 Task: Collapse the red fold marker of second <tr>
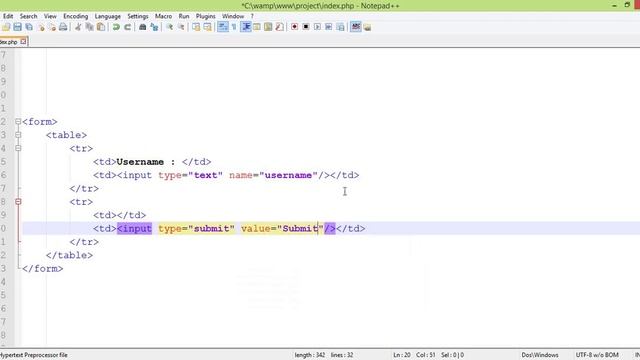(18, 202)
